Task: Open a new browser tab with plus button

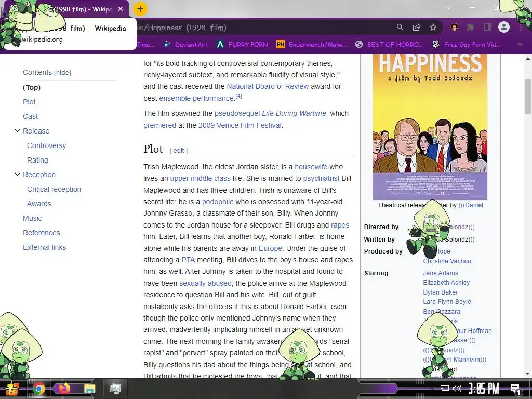Action: point(140,9)
